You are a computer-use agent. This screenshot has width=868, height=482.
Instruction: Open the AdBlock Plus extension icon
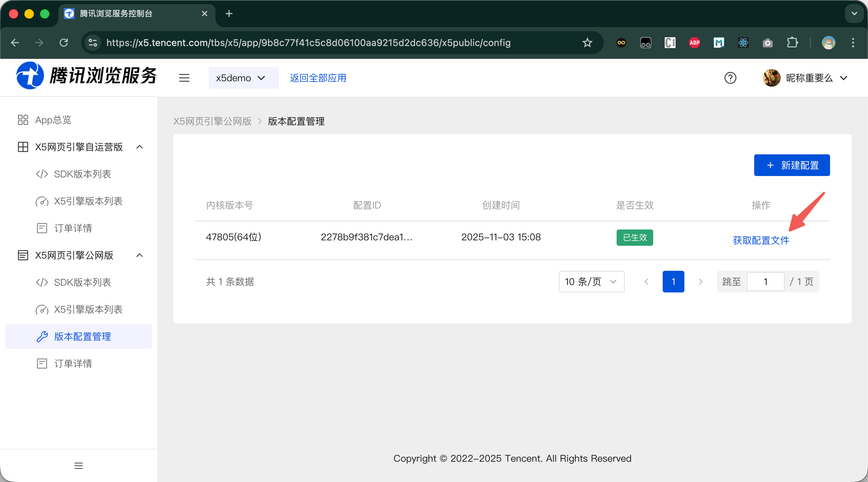tap(694, 43)
